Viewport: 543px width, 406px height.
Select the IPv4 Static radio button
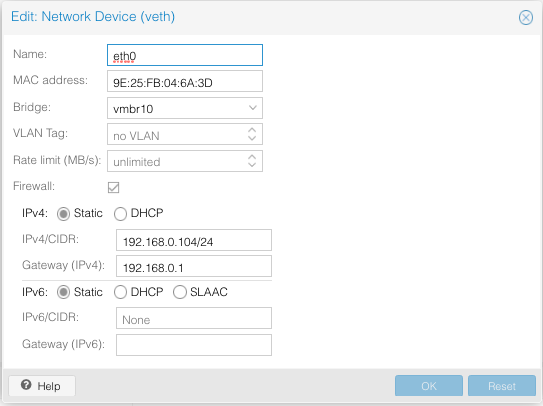pyautogui.click(x=63, y=213)
